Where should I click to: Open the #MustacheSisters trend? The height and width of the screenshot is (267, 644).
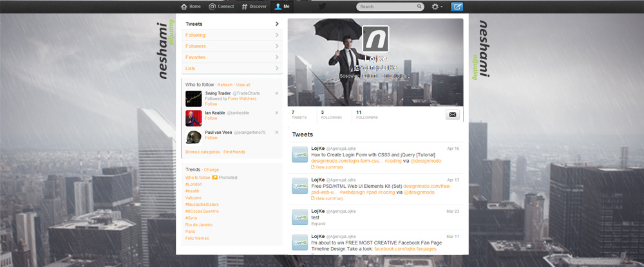tap(202, 204)
